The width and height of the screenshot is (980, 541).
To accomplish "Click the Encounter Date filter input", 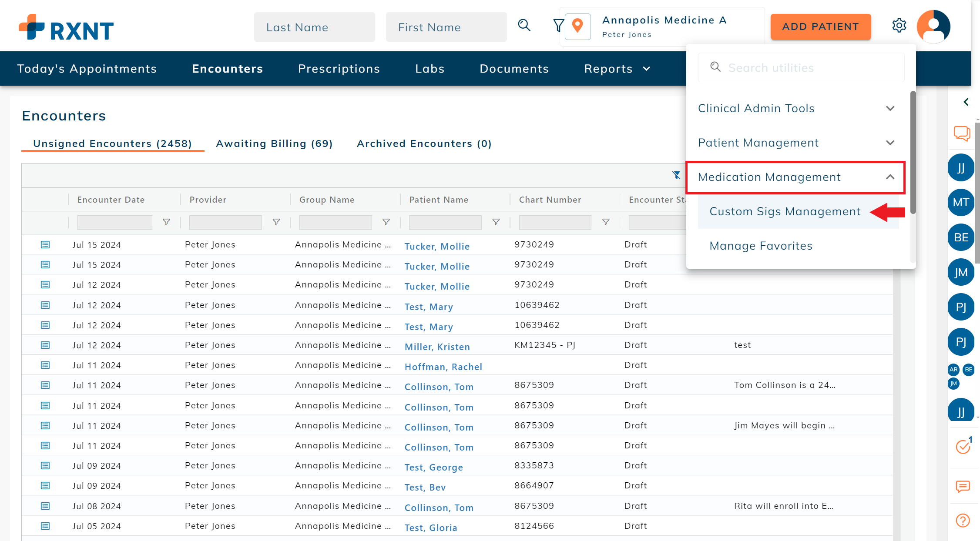I will point(115,222).
